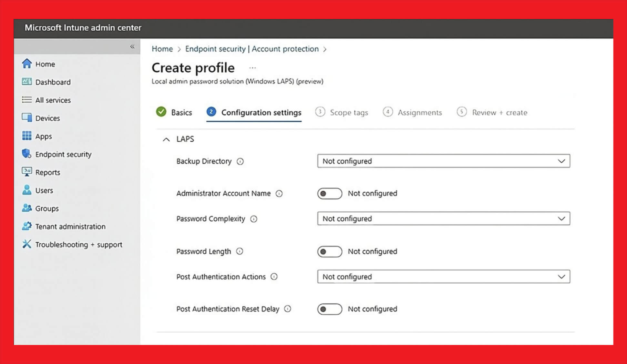Viewport: 627px width, 364px height.
Task: Click the Tenant administration gear icon
Action: pyautogui.click(x=27, y=226)
